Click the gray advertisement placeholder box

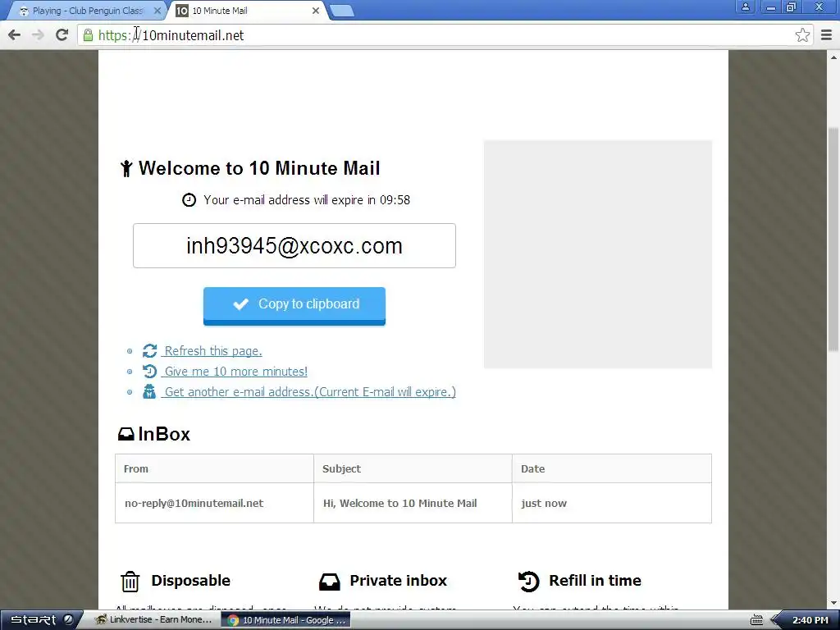click(598, 254)
